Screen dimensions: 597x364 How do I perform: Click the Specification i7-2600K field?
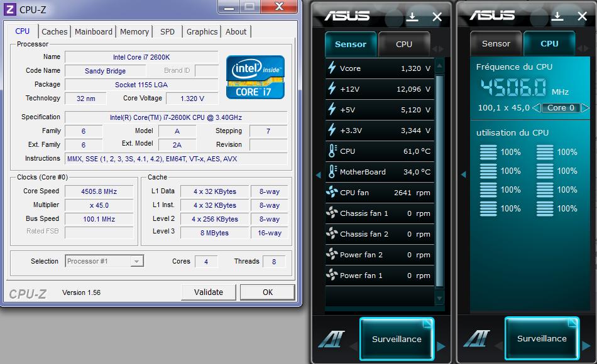click(176, 117)
